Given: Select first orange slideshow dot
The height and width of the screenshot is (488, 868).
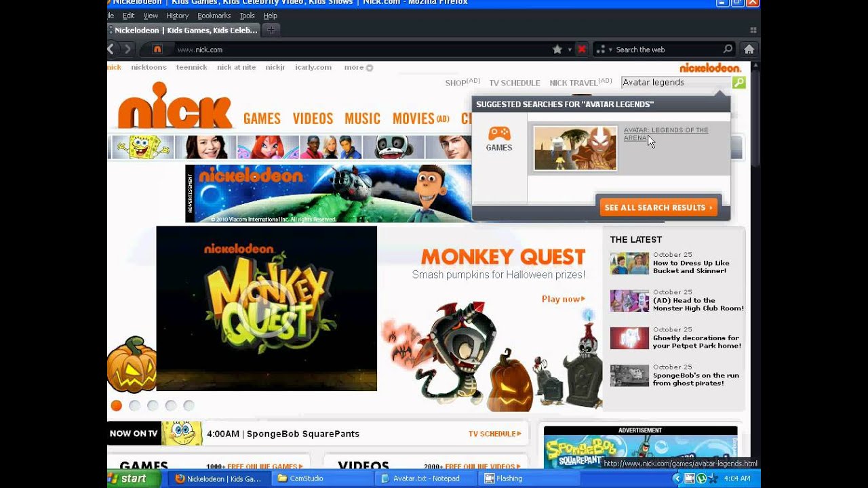Looking at the screenshot, I should (116, 405).
